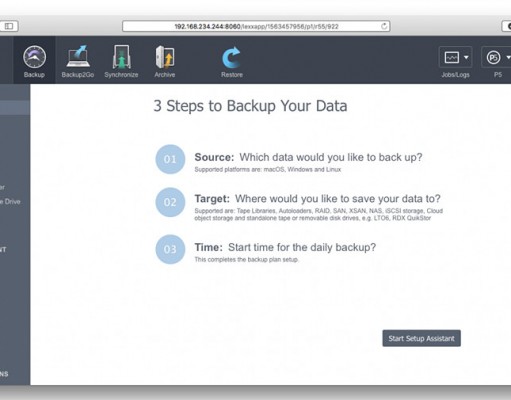Screen dimensions: 511x400
Task: Click the Target question text
Action: (x=338, y=199)
